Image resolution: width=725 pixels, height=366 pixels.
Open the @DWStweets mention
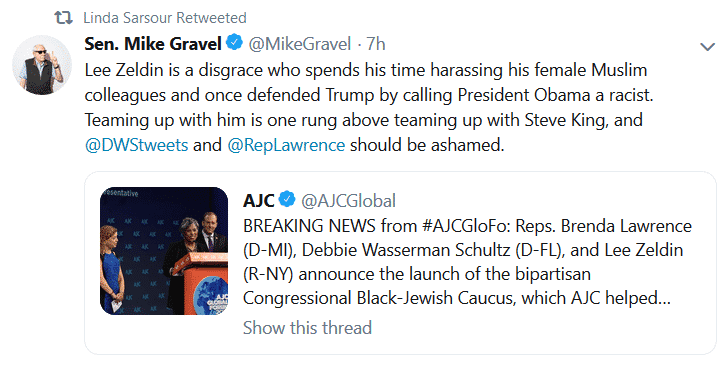[x=136, y=145]
